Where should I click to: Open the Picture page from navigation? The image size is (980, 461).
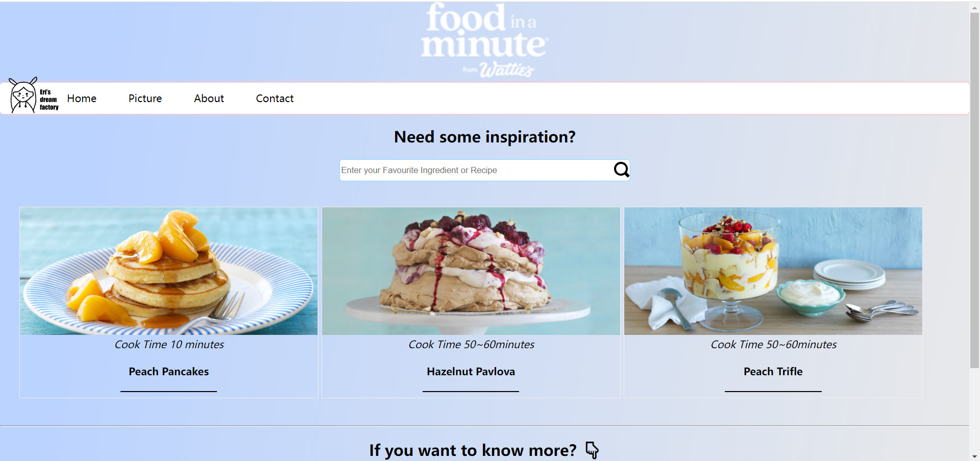click(x=145, y=98)
